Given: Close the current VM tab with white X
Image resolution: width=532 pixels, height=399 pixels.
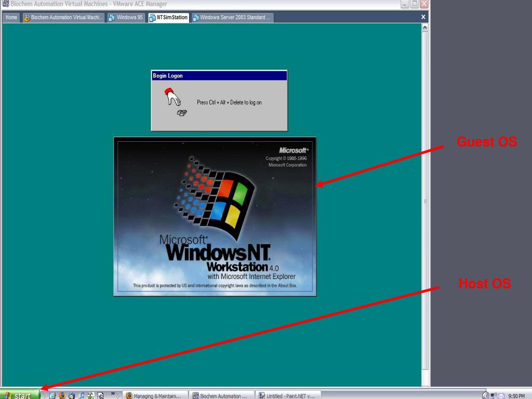Looking at the screenshot, I should point(423,17).
